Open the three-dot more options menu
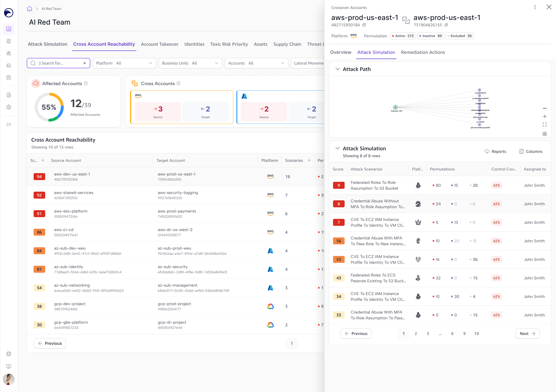Screen dimensions: 556x392 tap(535, 7)
